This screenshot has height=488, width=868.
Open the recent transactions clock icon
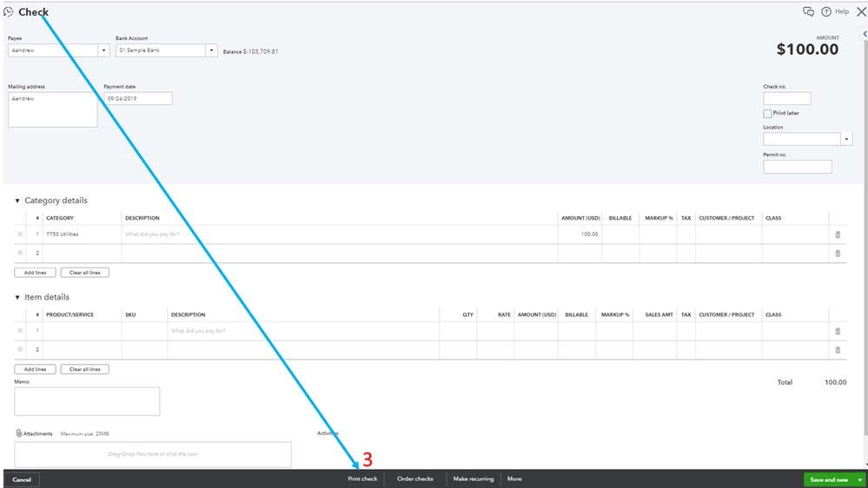9,11
